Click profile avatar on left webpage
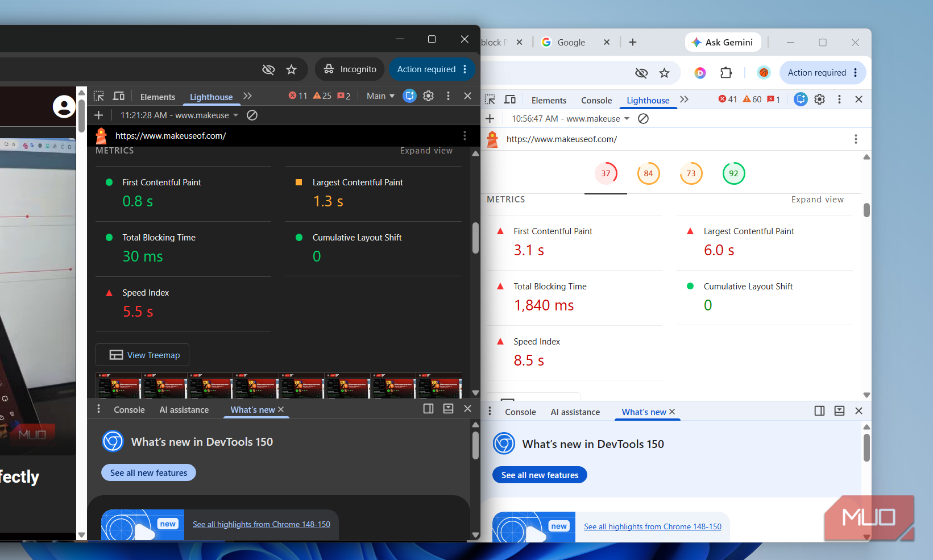Screen dimensions: 933x560 pyautogui.click(x=64, y=106)
